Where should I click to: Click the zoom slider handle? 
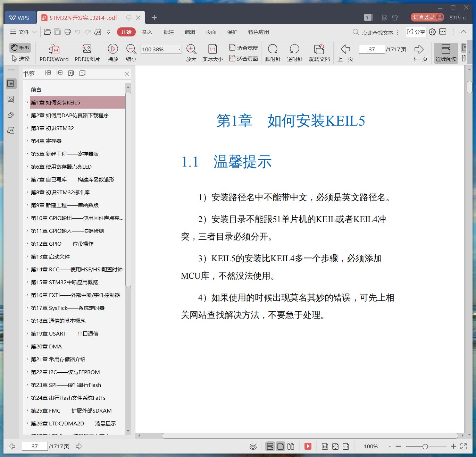pyautogui.click(x=425, y=447)
